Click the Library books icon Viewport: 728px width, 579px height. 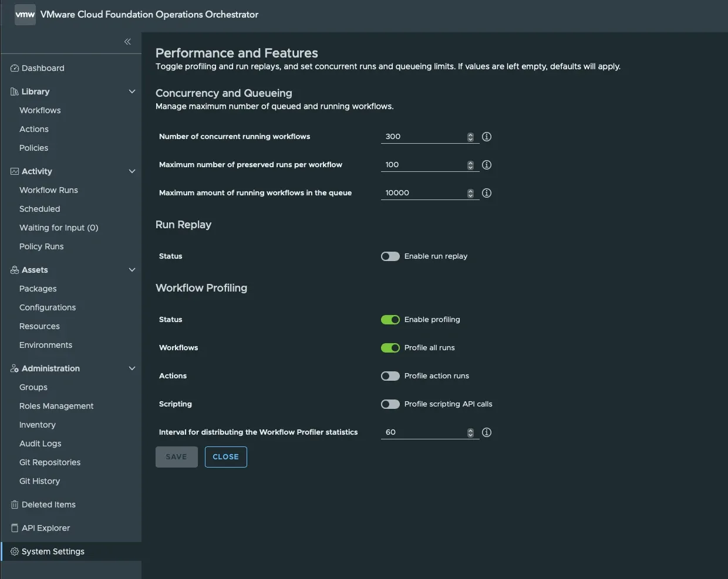click(x=15, y=92)
